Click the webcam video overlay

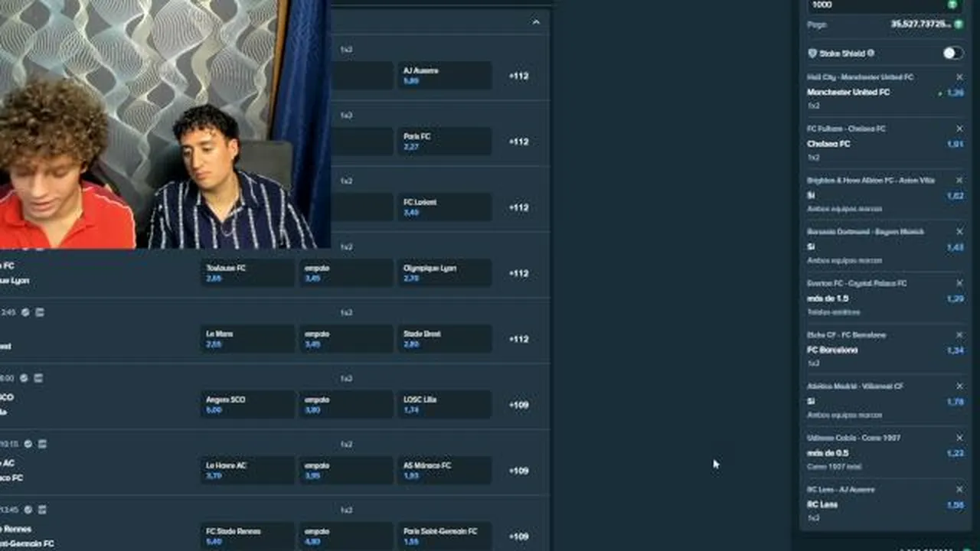click(165, 124)
